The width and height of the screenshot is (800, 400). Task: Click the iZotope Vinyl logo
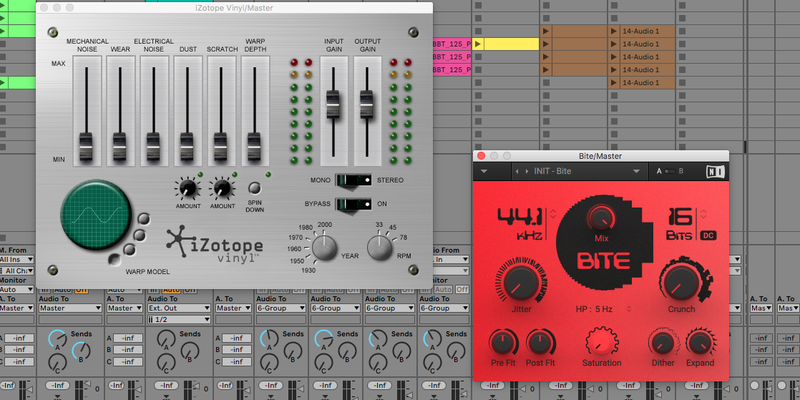click(x=214, y=244)
